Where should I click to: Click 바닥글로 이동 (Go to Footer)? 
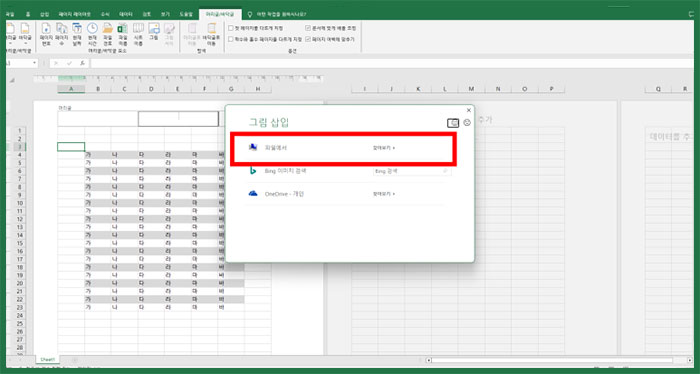(211, 34)
